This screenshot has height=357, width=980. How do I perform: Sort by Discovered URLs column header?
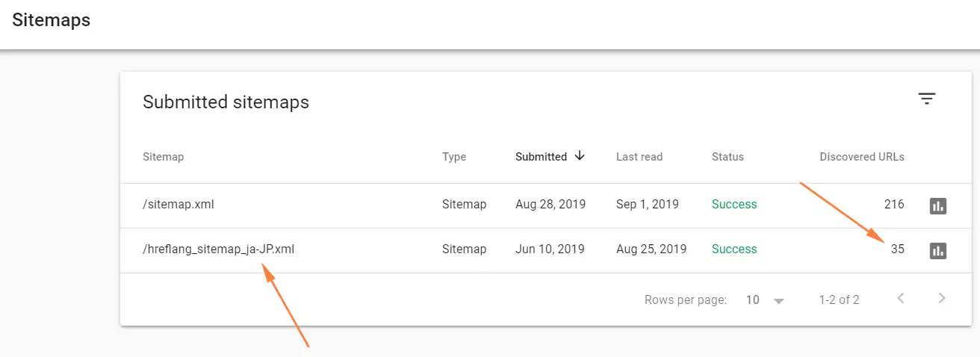[x=861, y=157]
